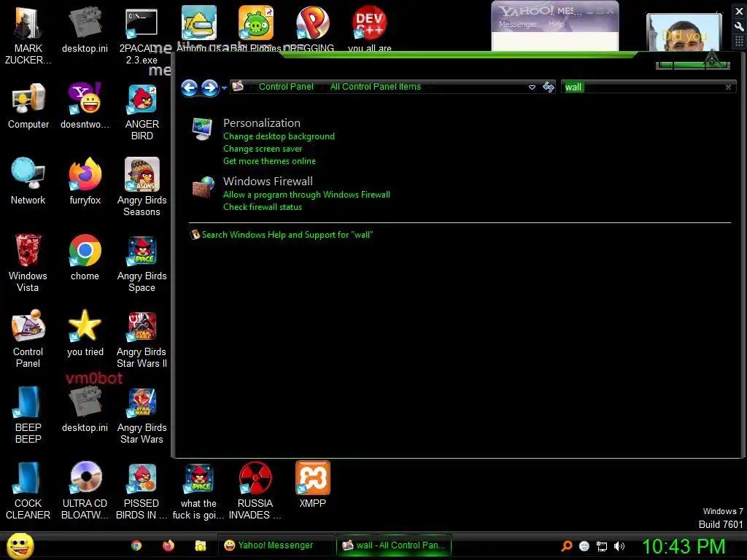747x560 pixels.
Task: Launch the XMPP desktop shortcut
Action: point(312,485)
